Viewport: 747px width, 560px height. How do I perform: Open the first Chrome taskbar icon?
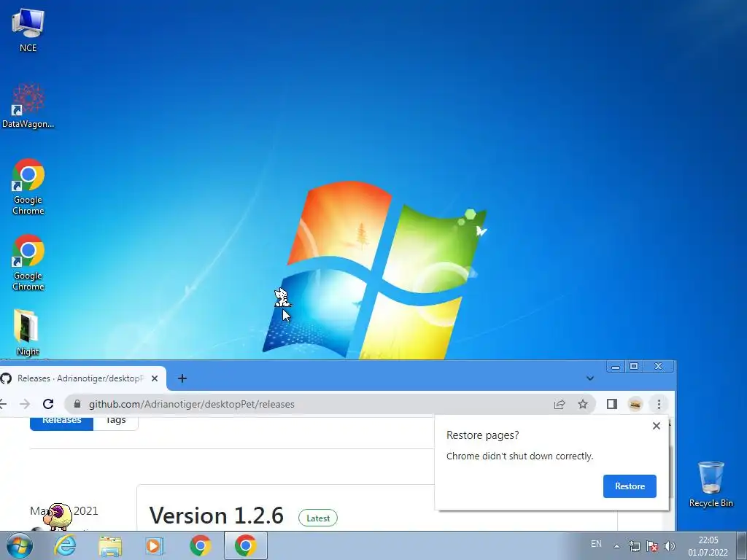pyautogui.click(x=200, y=545)
